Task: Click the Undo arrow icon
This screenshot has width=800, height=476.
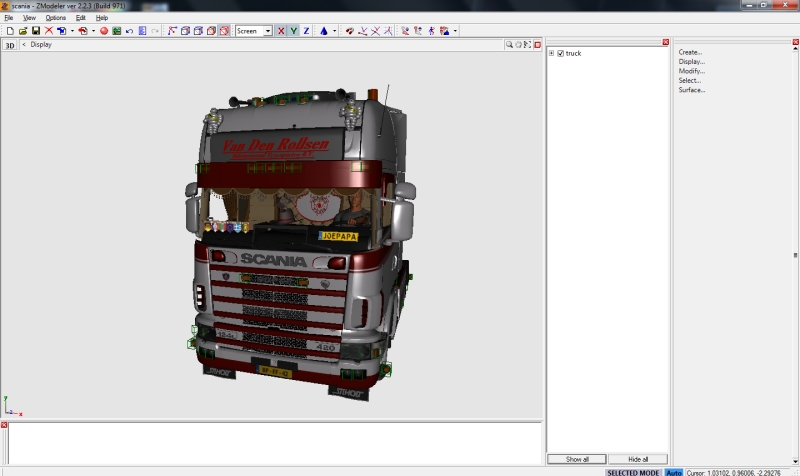Action: tap(129, 31)
